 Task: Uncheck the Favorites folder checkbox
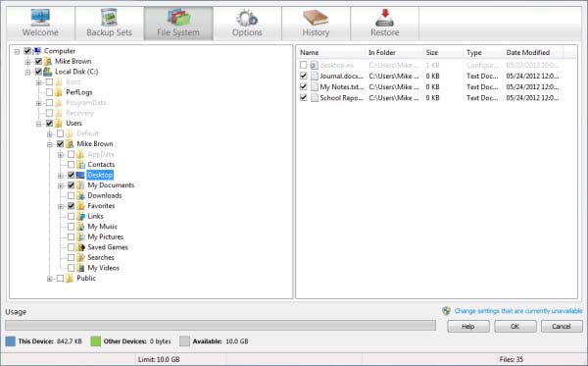(x=71, y=206)
